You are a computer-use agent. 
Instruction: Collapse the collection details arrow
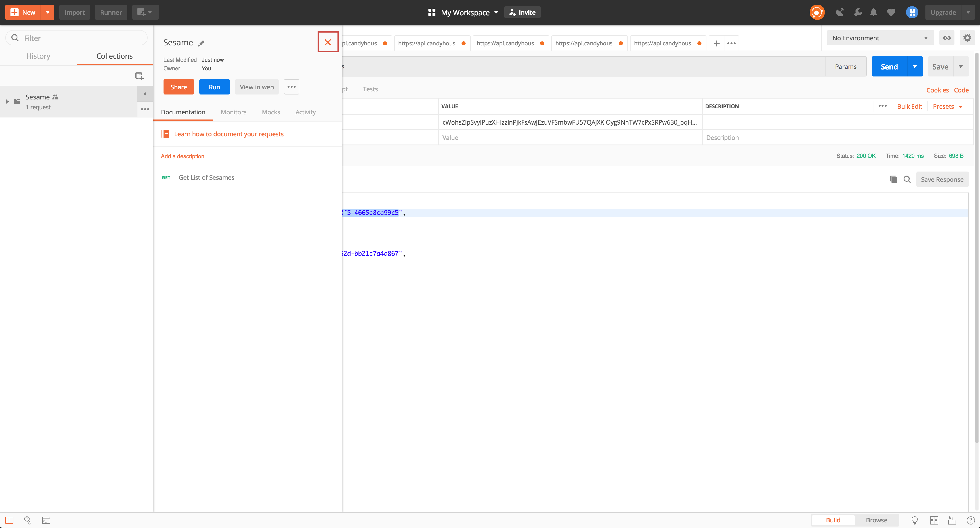pos(145,94)
